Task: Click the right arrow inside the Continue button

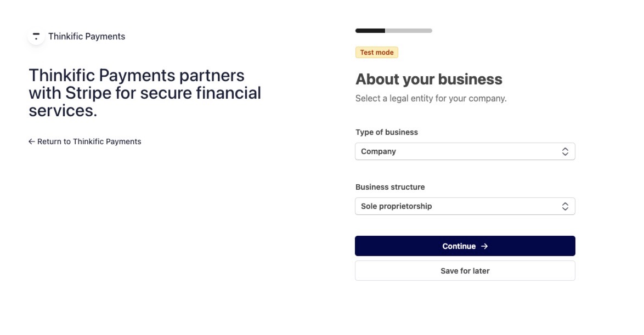Action: 483,246
